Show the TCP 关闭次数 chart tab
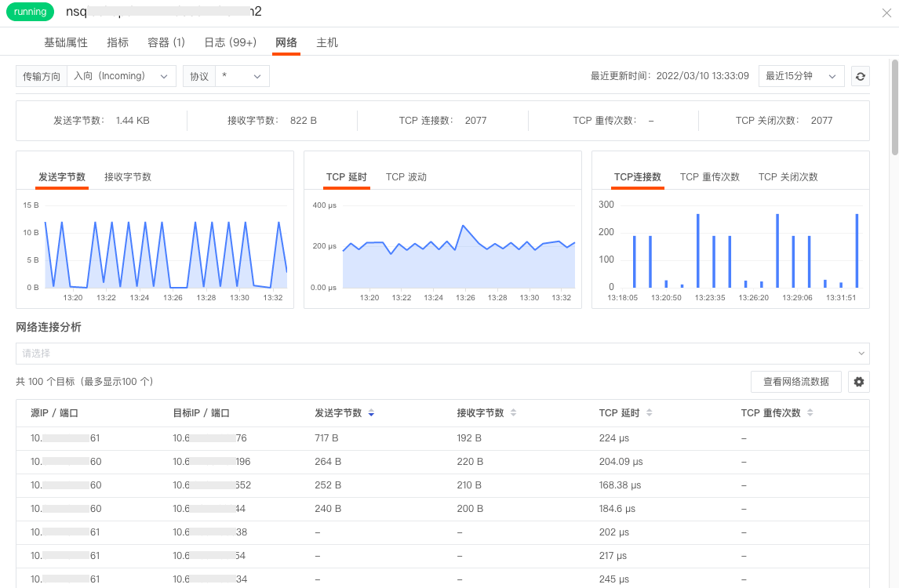The width and height of the screenshot is (899, 588). [788, 177]
